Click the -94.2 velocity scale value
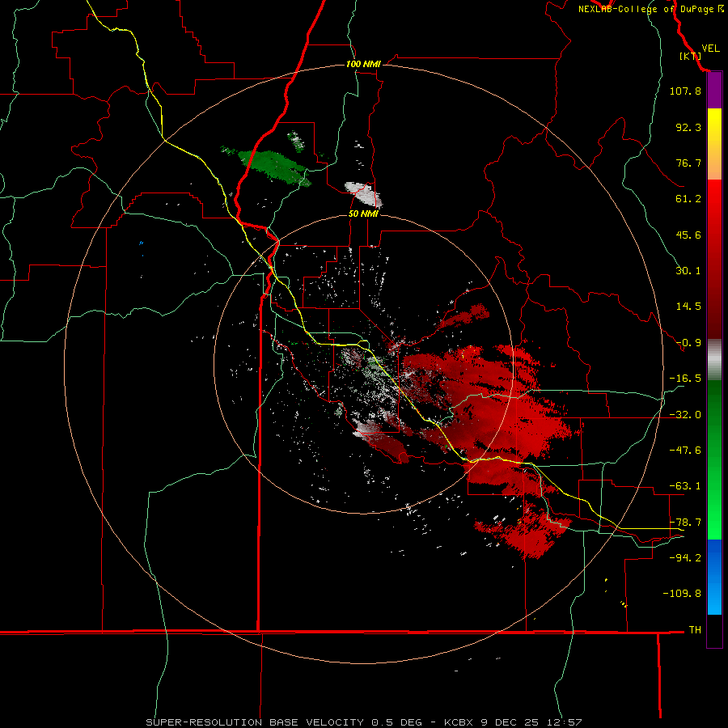 (x=685, y=558)
